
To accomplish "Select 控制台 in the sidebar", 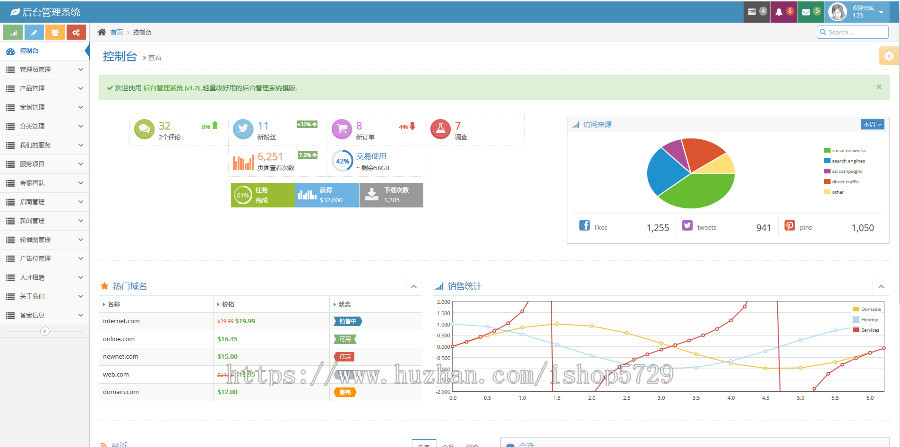I will point(30,51).
